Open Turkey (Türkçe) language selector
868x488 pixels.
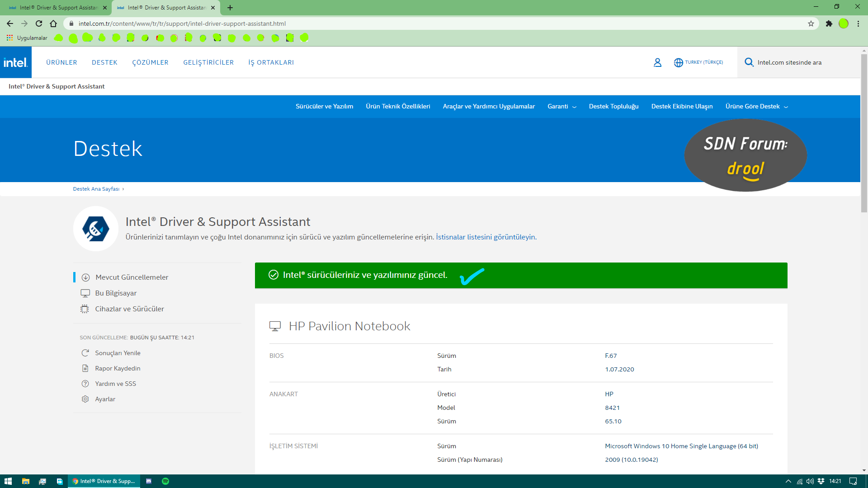tap(698, 62)
